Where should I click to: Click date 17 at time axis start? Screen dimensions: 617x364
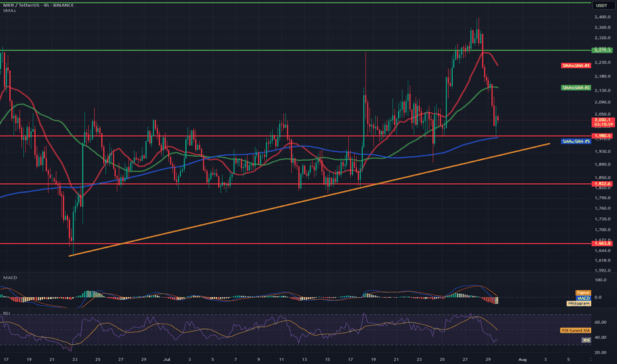(7, 359)
